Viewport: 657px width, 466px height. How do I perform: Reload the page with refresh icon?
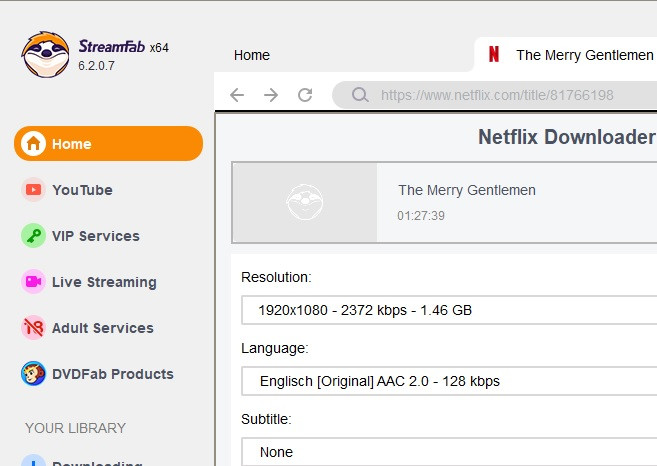[305, 96]
